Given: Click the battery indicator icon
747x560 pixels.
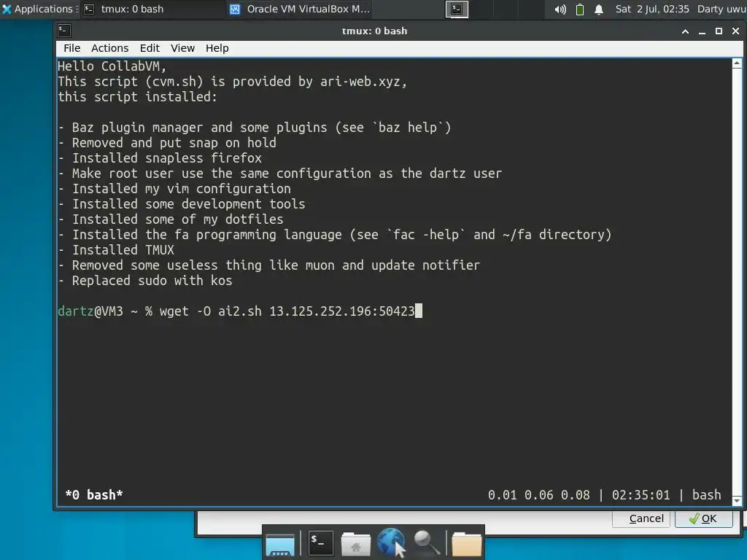Looking at the screenshot, I should click(x=580, y=9).
